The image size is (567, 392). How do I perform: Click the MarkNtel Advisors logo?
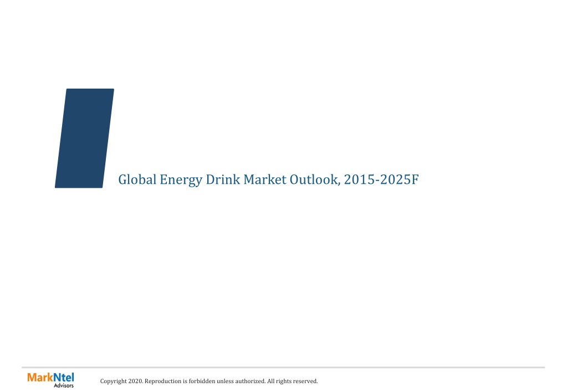tap(50, 380)
